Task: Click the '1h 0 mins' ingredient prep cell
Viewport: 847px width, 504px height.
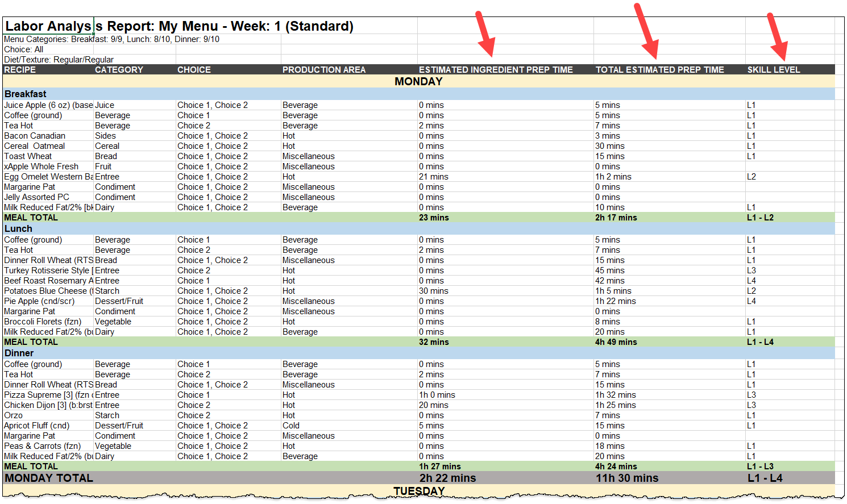Action: (437, 395)
